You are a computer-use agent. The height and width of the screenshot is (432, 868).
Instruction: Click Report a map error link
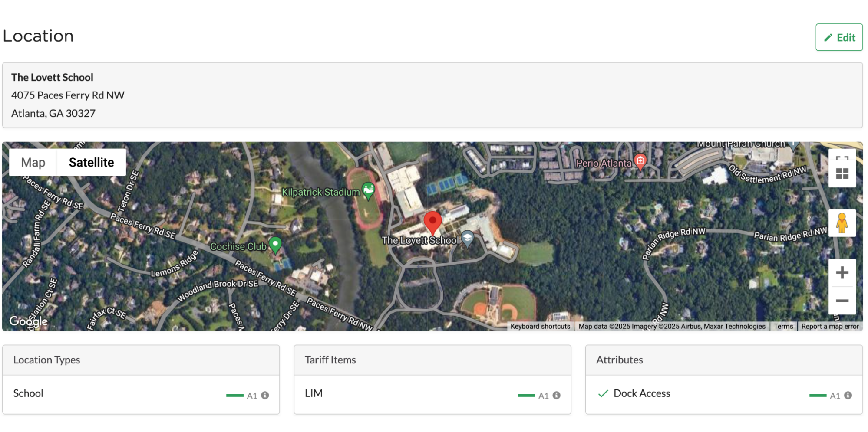click(x=830, y=327)
